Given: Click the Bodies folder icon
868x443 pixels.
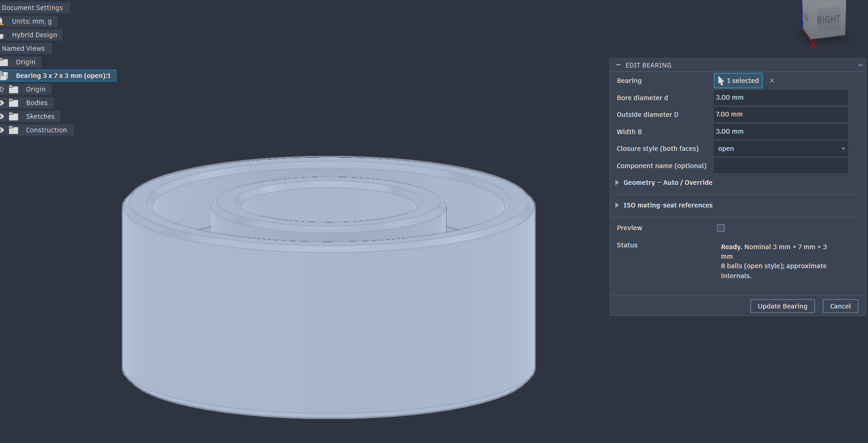Looking at the screenshot, I should tap(14, 103).
